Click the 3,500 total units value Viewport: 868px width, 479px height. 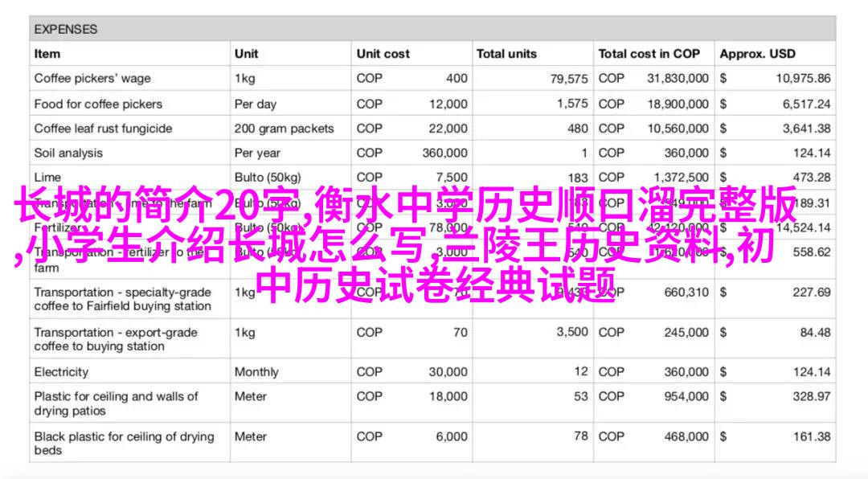572,332
